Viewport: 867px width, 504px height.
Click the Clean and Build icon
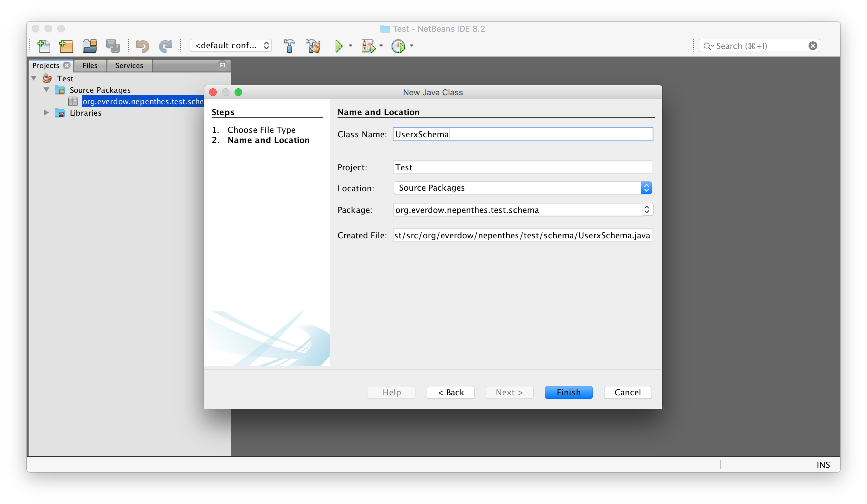[313, 46]
